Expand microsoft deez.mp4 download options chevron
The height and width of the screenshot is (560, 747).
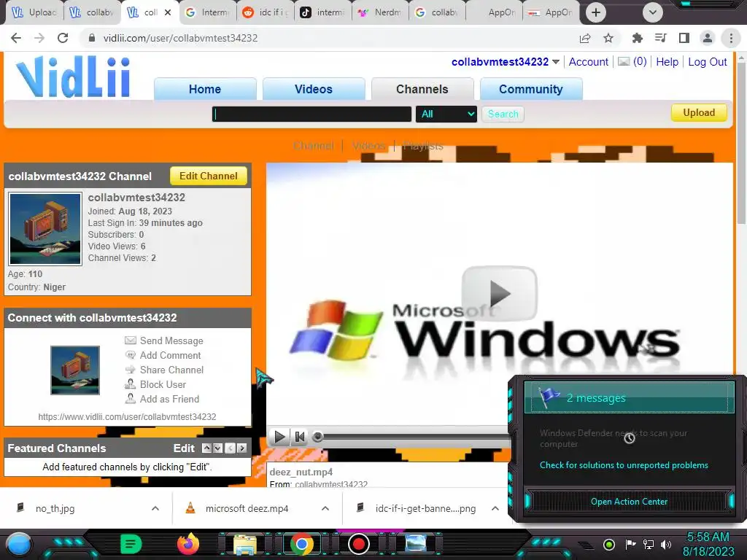click(x=325, y=508)
